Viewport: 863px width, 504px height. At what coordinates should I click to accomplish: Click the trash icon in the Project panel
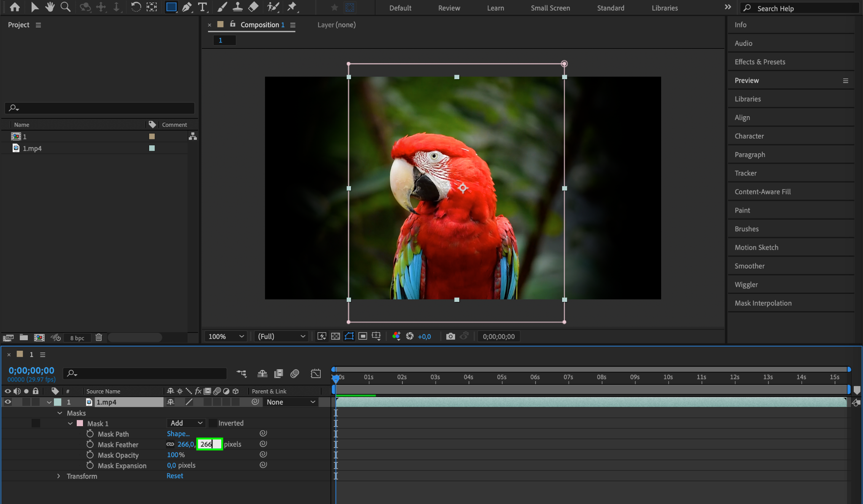(x=99, y=337)
